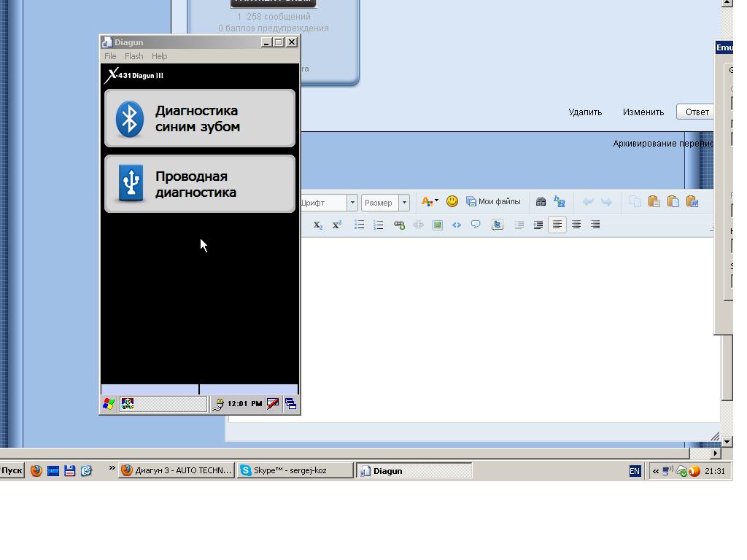Switch to Диагун 3 - AUTO TECHN taskbar window
The height and width of the screenshot is (560, 747).
coord(177,470)
